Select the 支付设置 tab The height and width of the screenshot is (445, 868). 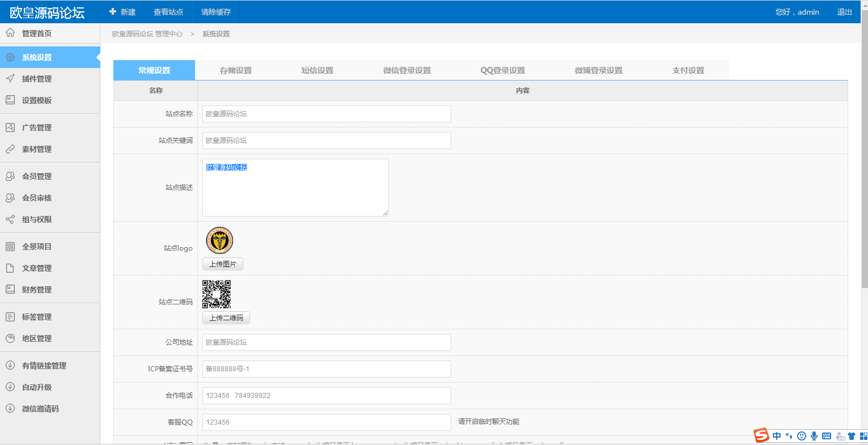(x=688, y=70)
